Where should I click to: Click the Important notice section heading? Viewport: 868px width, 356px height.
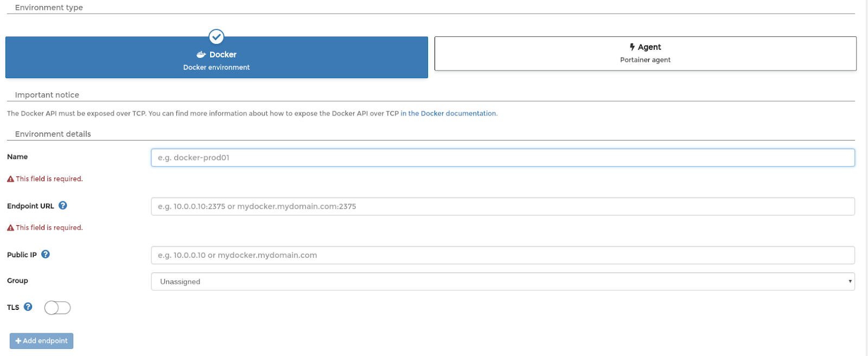tap(47, 95)
